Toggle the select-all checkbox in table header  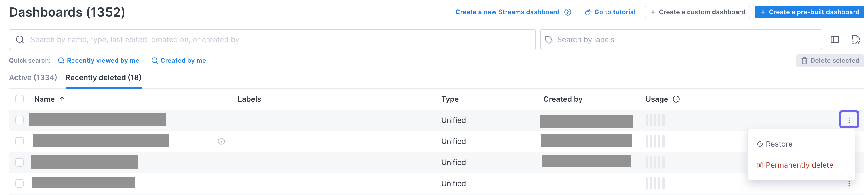19,99
